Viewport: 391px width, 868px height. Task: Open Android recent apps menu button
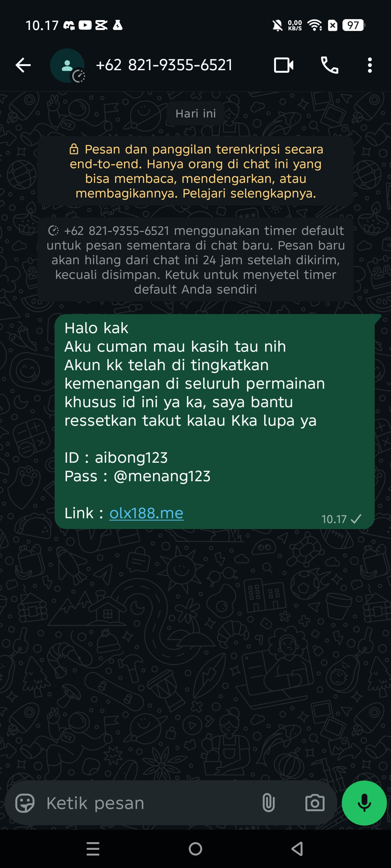pos(93,849)
